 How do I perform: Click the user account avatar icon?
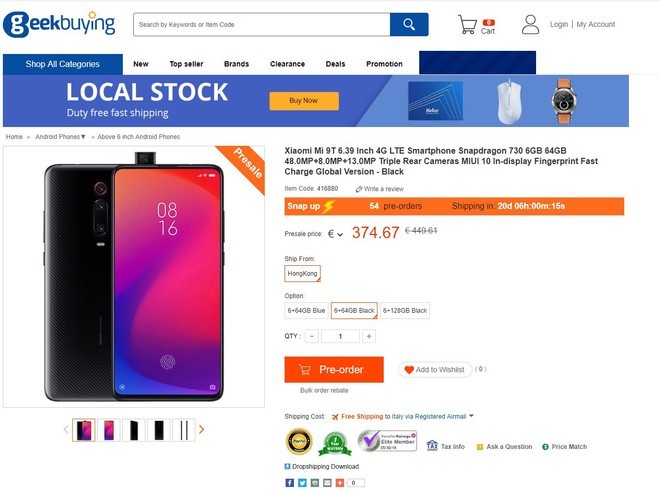click(530, 24)
